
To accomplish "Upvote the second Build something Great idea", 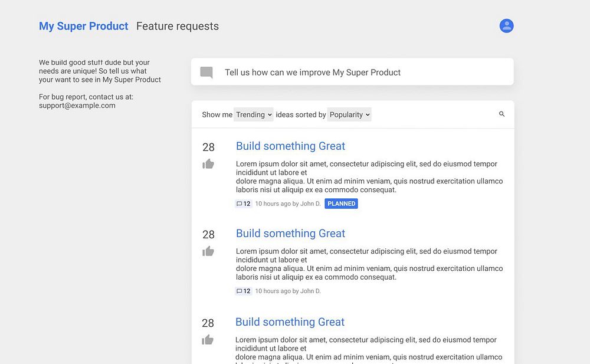I will [x=208, y=251].
